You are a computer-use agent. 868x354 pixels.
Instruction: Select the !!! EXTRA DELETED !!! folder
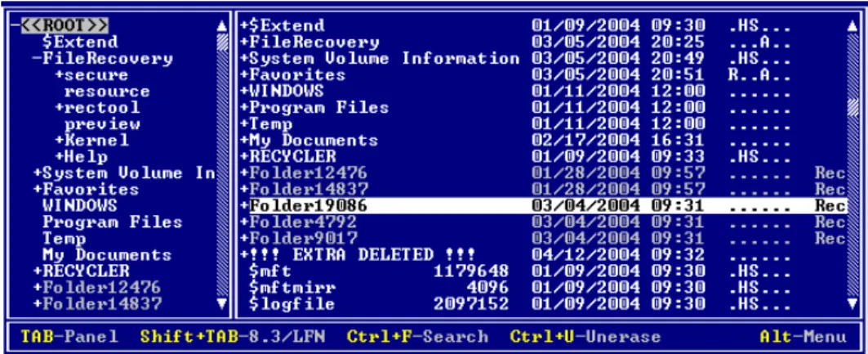point(542,255)
